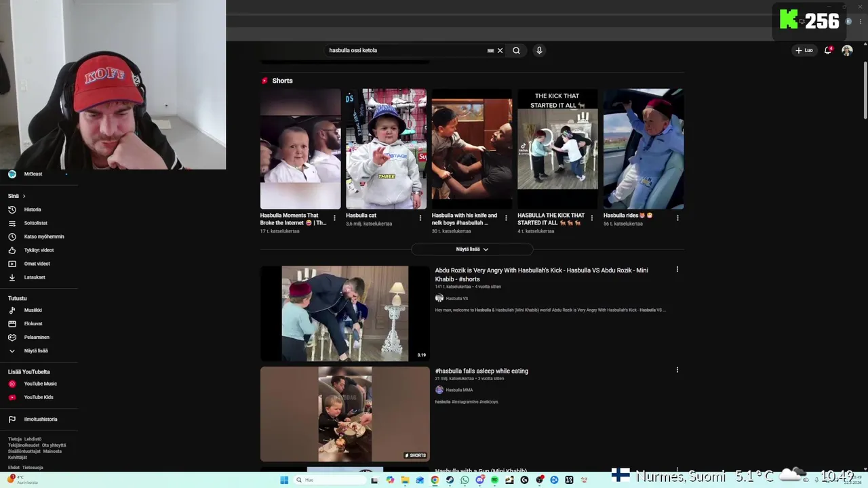868x488 pixels.
Task: Click the search field with hasbulla ossi ketola
Action: [406, 50]
